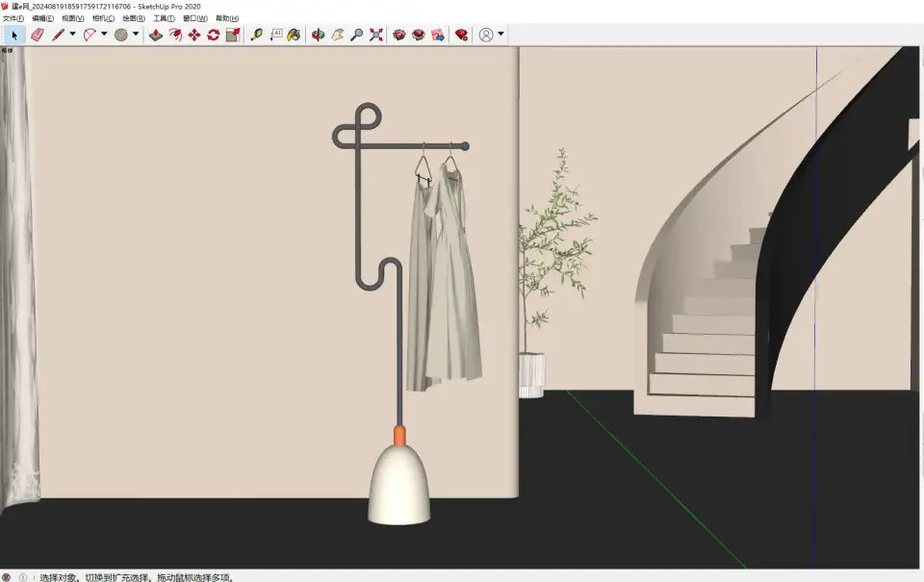Open the Extension Warehouse

pos(419,36)
